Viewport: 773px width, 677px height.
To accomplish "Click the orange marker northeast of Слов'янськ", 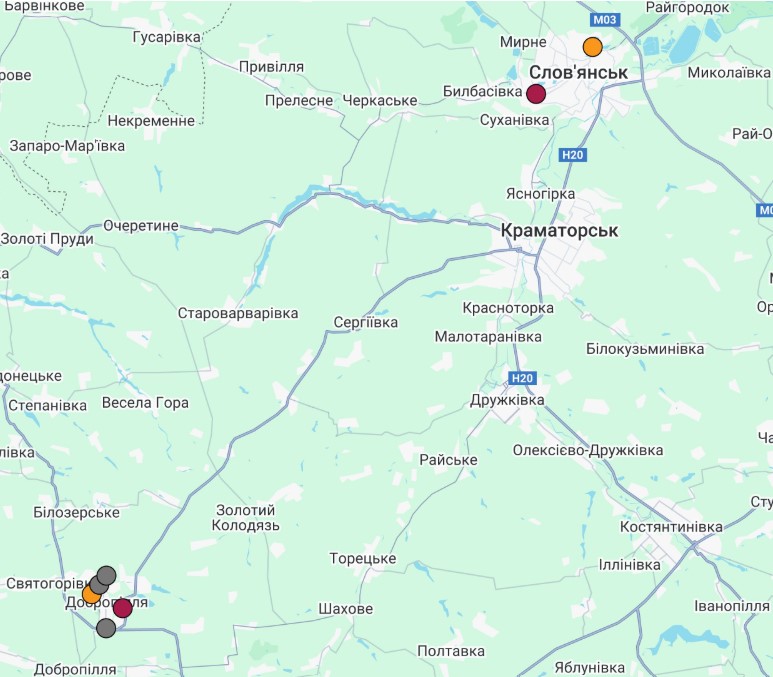I will (593, 47).
